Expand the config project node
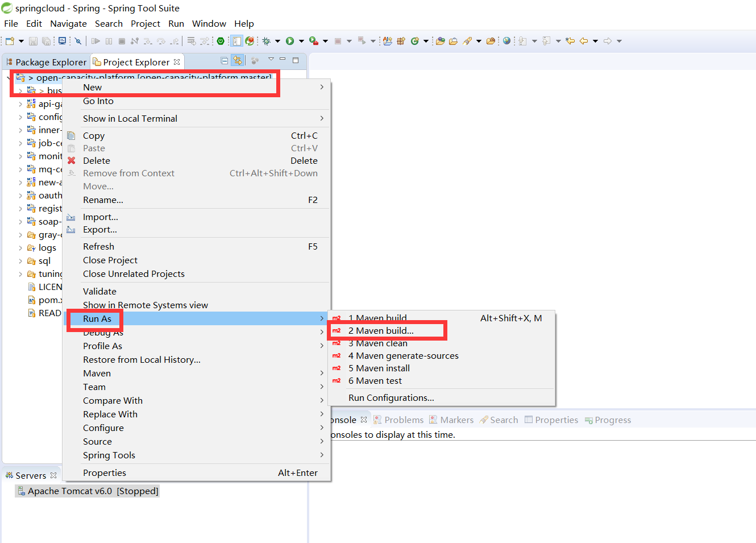Viewport: 756px width, 543px height. (x=20, y=117)
